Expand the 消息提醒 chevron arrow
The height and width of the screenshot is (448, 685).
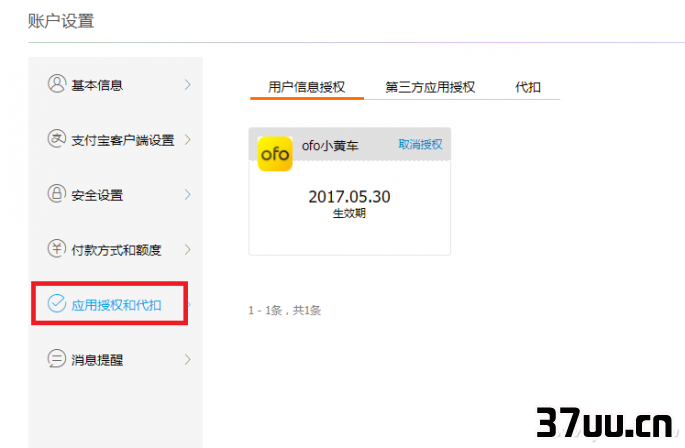pyautogui.click(x=188, y=359)
